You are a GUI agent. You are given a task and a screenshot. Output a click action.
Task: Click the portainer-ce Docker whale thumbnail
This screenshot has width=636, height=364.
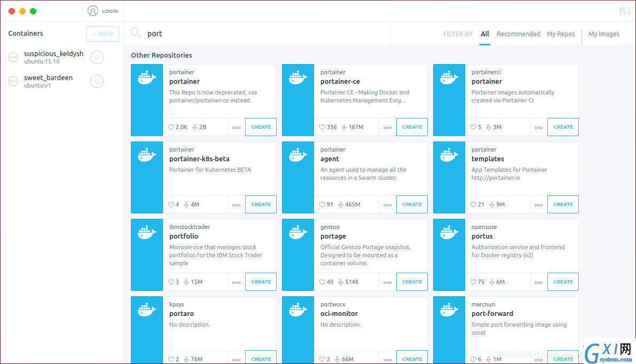298,100
